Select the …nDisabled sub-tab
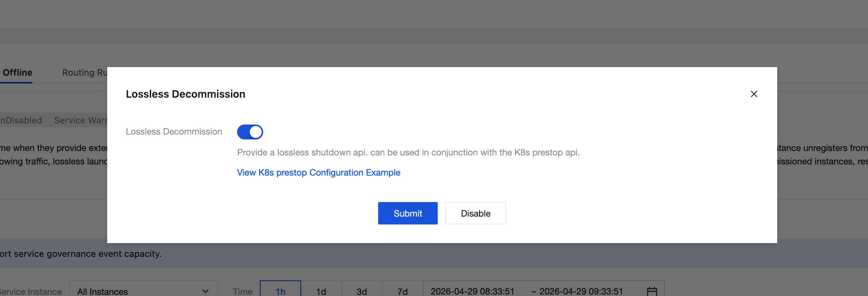The height and width of the screenshot is (296, 868). [22, 120]
